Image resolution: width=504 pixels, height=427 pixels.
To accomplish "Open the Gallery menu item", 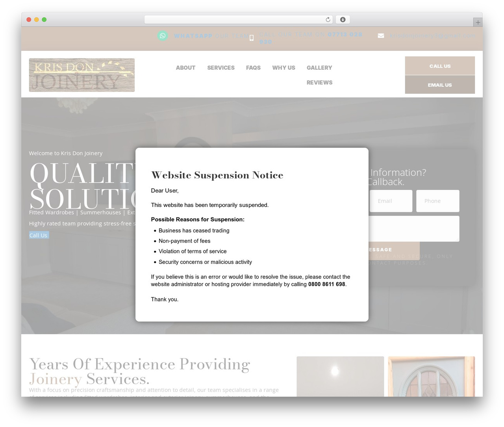I will (x=319, y=68).
